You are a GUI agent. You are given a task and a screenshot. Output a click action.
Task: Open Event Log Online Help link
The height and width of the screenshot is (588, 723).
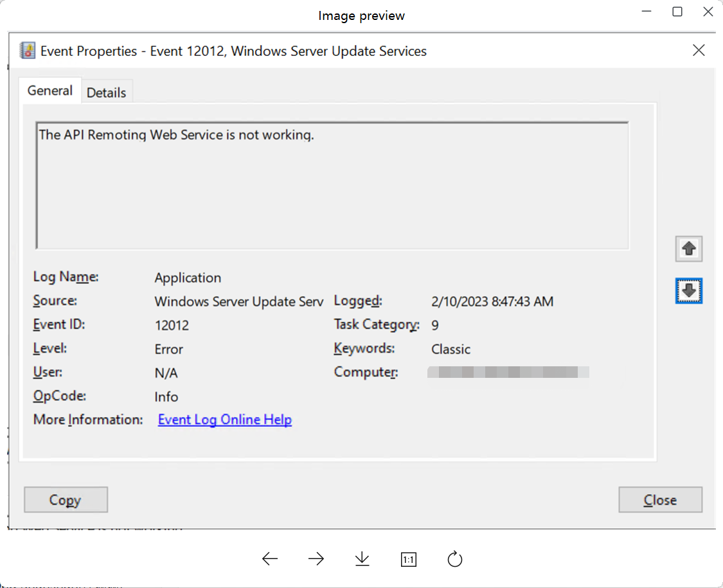(225, 420)
